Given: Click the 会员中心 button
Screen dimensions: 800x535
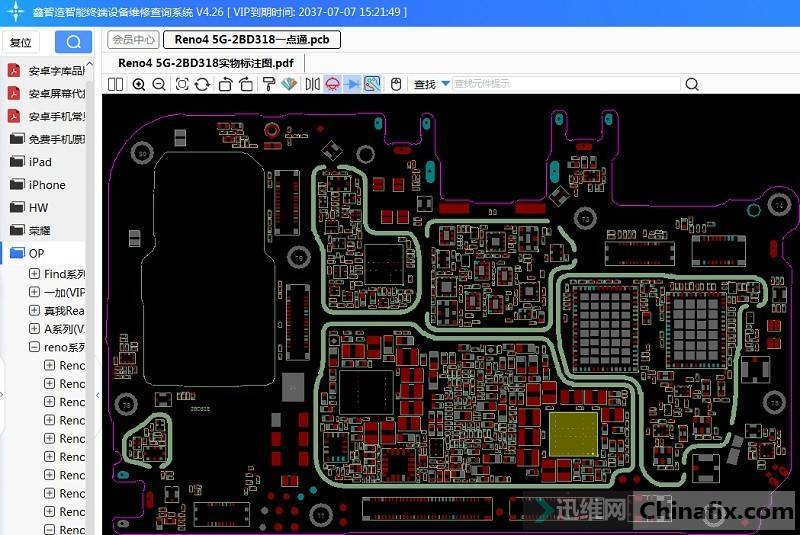Looking at the screenshot, I should (133, 40).
